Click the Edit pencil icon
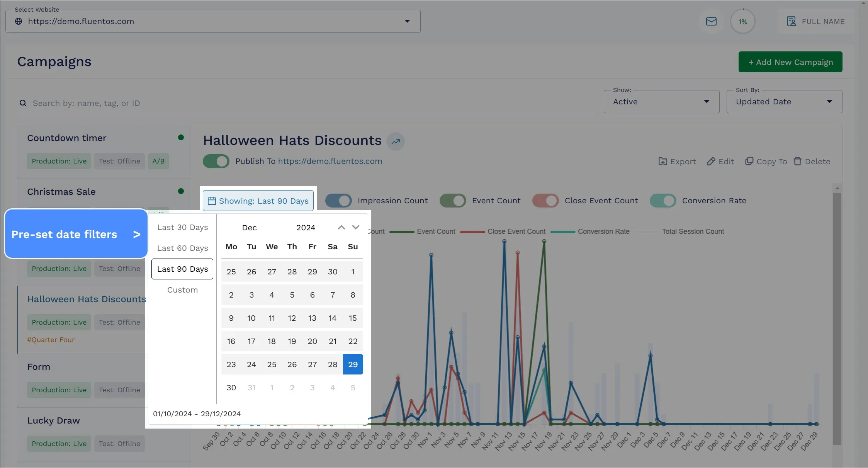 711,162
